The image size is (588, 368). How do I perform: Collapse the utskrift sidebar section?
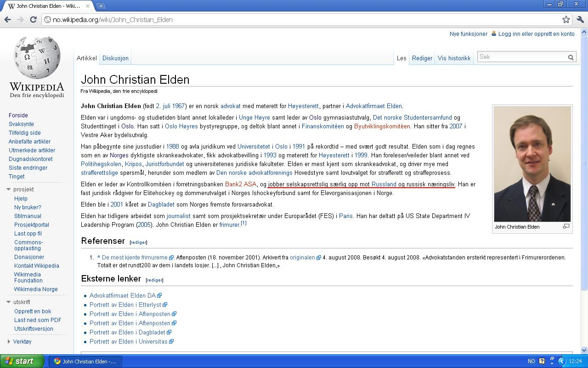(x=8, y=302)
